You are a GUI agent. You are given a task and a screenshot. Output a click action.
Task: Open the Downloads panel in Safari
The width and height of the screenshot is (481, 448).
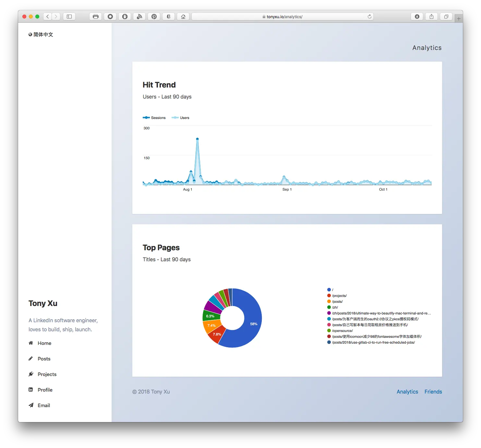pos(417,16)
